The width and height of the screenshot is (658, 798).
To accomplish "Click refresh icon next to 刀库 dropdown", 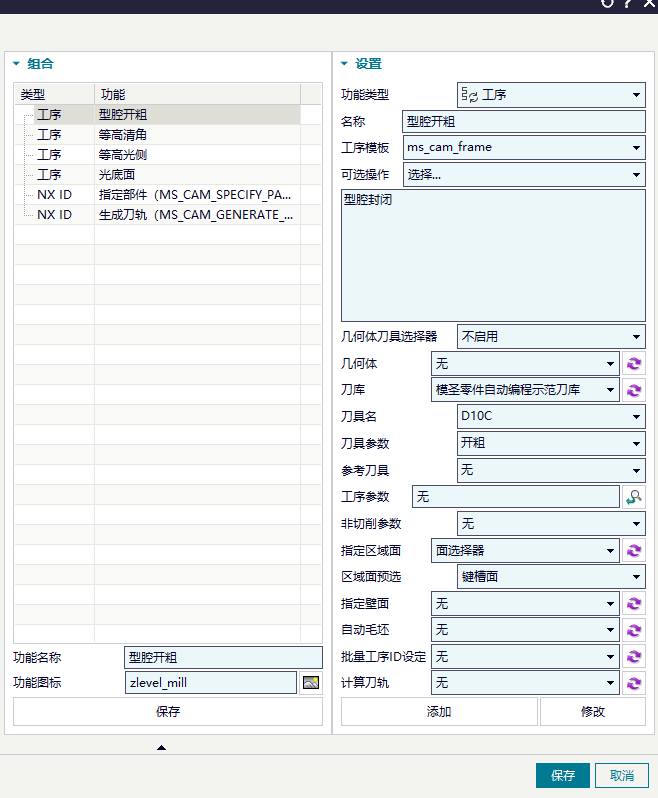I will click(634, 390).
